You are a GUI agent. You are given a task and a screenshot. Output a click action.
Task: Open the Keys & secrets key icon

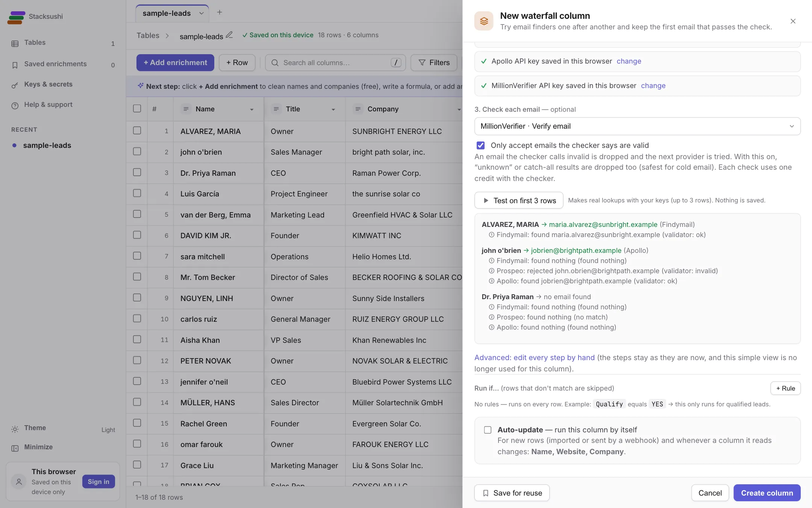15,85
